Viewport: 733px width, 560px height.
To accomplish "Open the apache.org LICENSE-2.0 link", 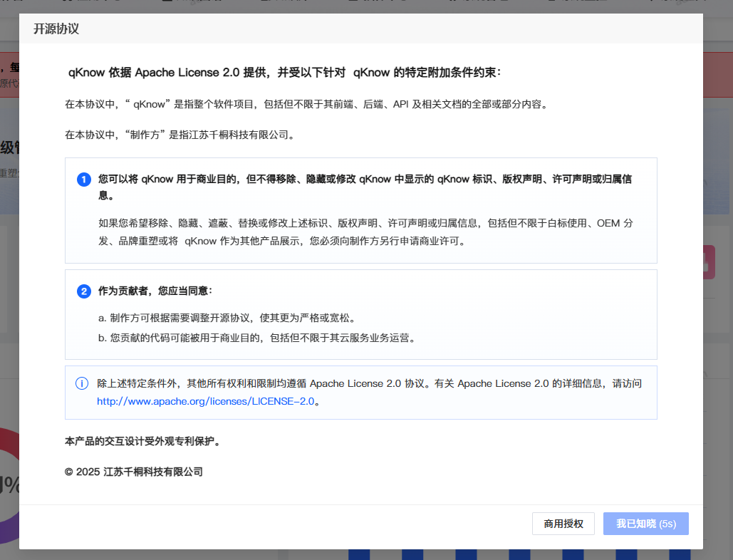I will point(206,401).
